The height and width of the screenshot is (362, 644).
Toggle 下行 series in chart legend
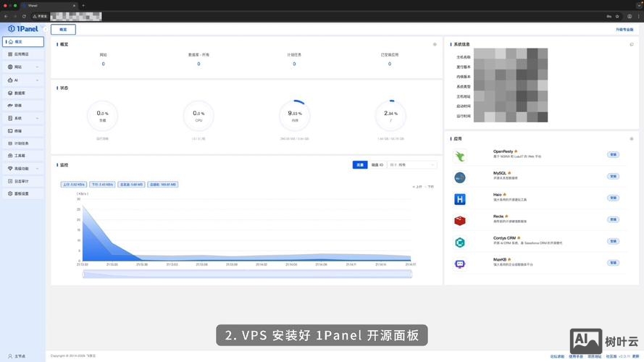(x=429, y=187)
